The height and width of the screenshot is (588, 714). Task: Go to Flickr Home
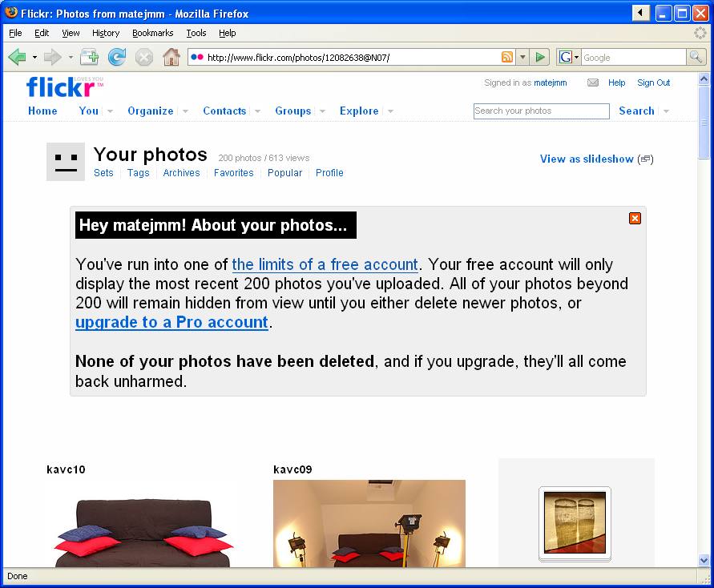tap(42, 111)
